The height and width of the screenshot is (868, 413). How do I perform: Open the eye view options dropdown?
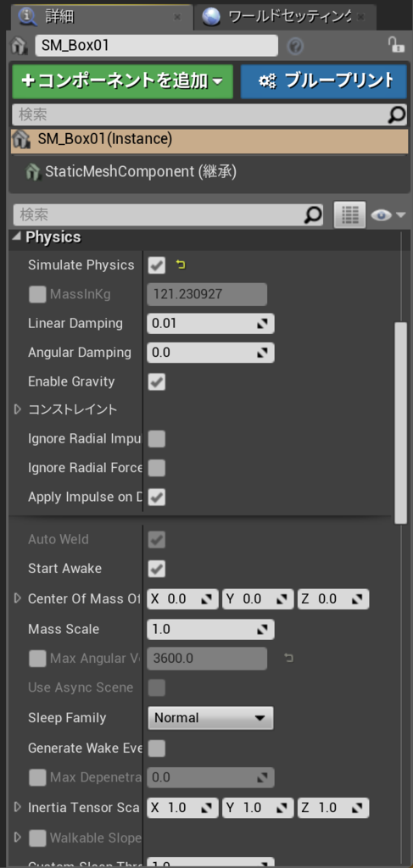388,214
